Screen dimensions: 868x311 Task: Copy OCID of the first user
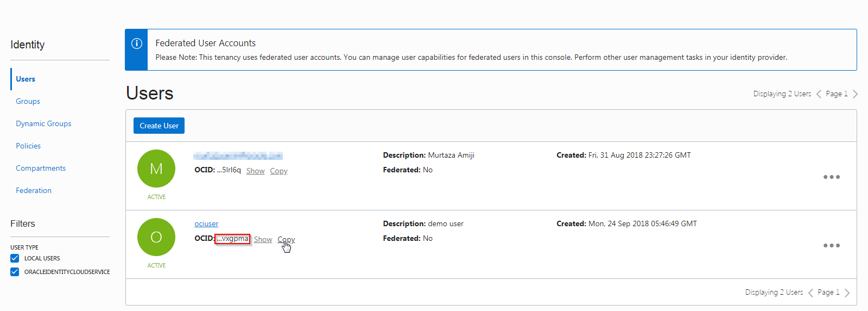click(278, 171)
